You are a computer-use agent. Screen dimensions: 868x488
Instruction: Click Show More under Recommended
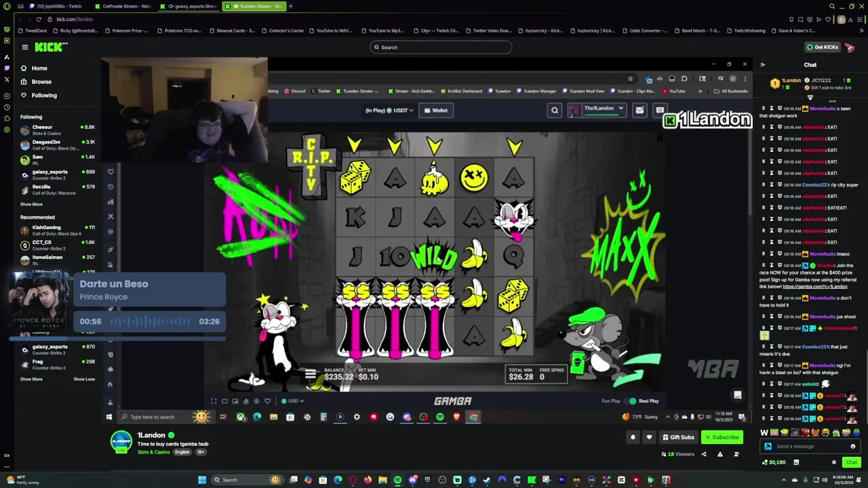pos(31,379)
